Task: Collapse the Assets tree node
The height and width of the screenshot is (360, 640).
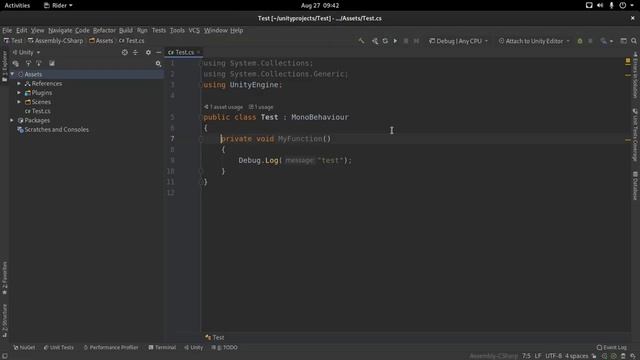Action: 13,74
